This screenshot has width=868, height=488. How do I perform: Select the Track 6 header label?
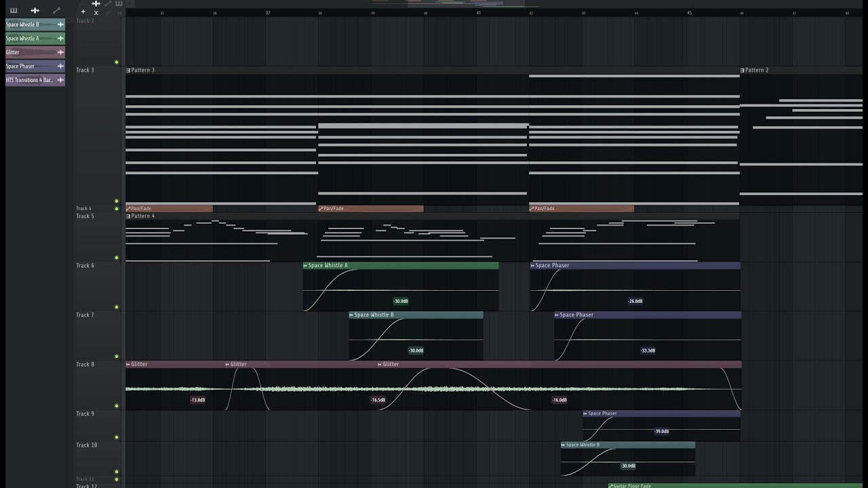point(85,266)
